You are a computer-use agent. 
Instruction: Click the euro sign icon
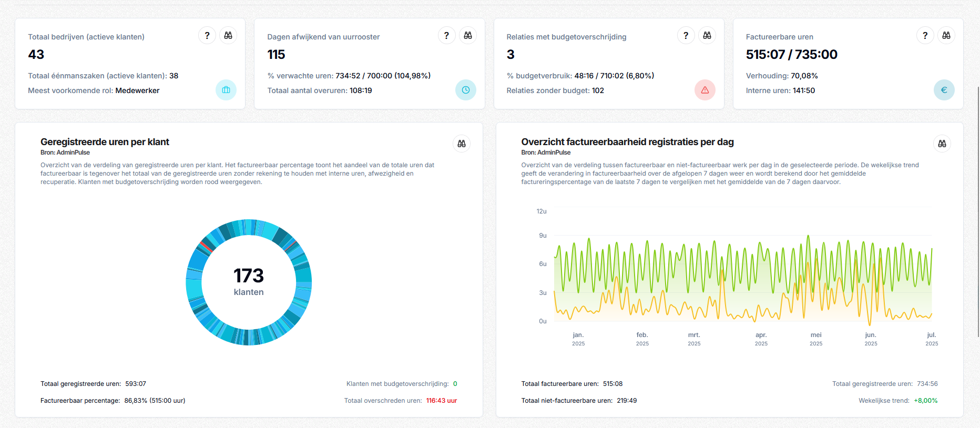coord(944,90)
